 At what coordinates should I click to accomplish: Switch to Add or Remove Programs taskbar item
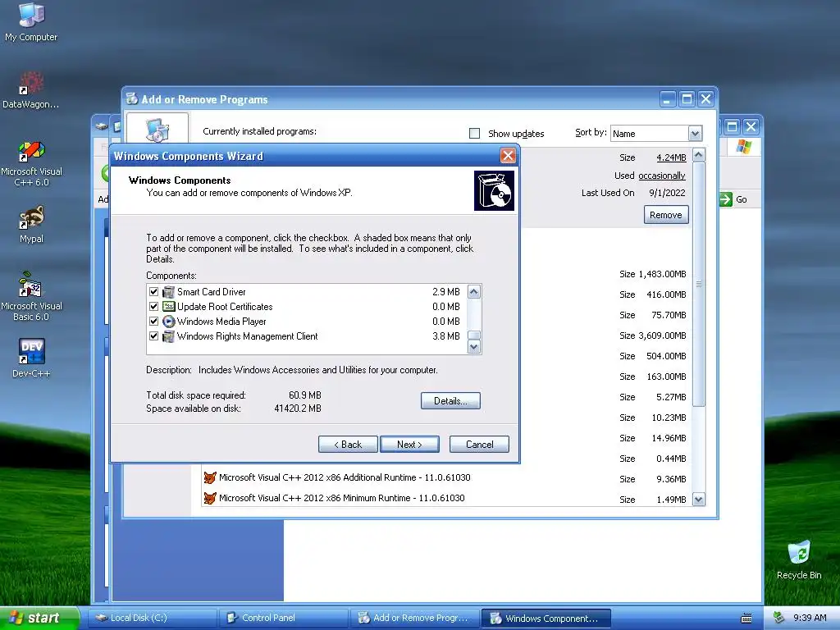414,618
